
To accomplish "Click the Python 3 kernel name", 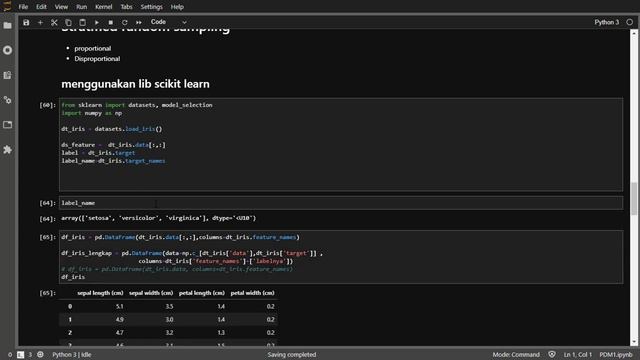I will 607,22.
